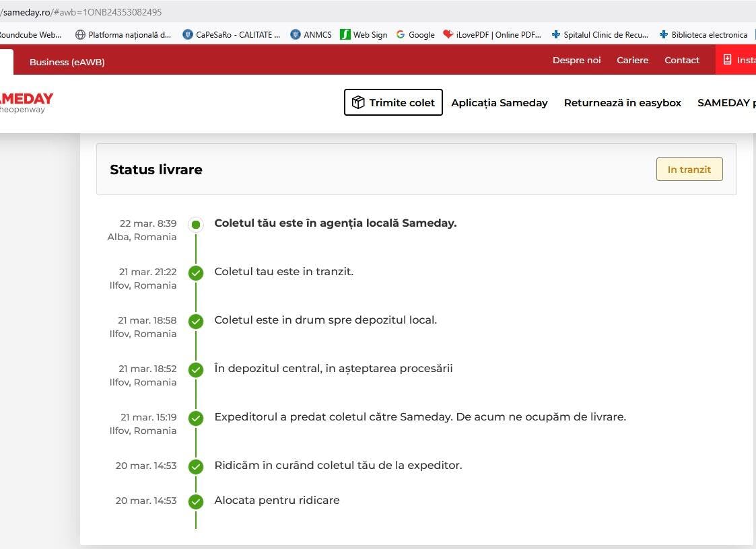Screen dimensions: 756x549
Task: Click the ANMCS bookmark icon
Action: [296, 34]
